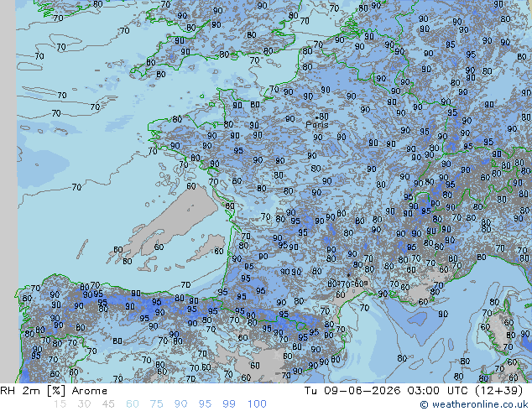Click the Arome model name label
Screen dimensions: 532x411
pos(90,391)
